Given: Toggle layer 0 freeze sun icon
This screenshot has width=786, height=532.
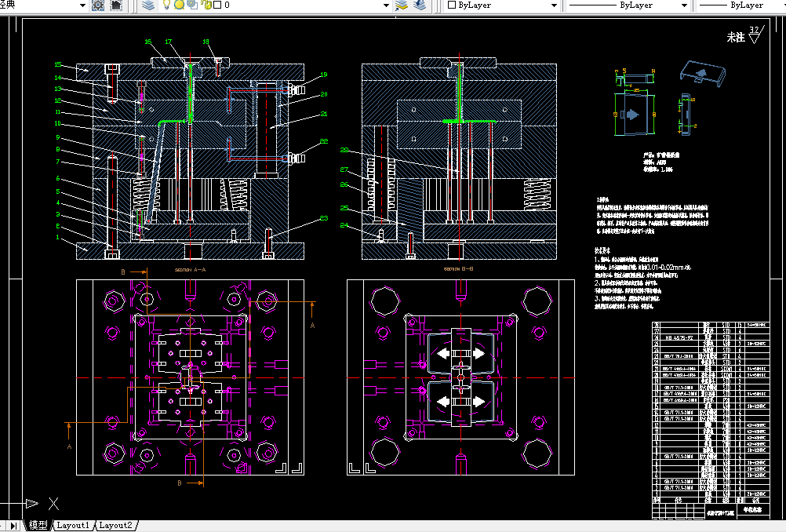Looking at the screenshot, I should [x=179, y=5].
